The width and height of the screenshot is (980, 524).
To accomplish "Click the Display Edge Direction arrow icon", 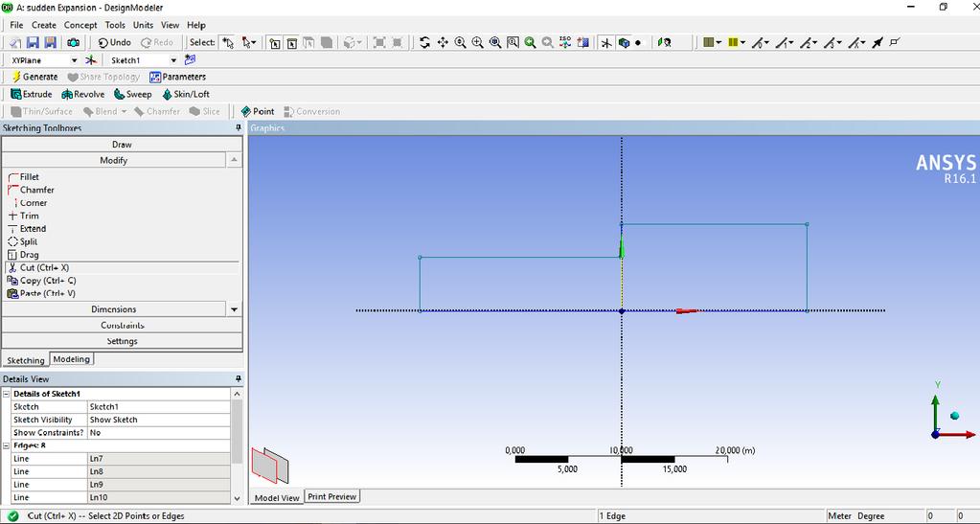I will [877, 42].
